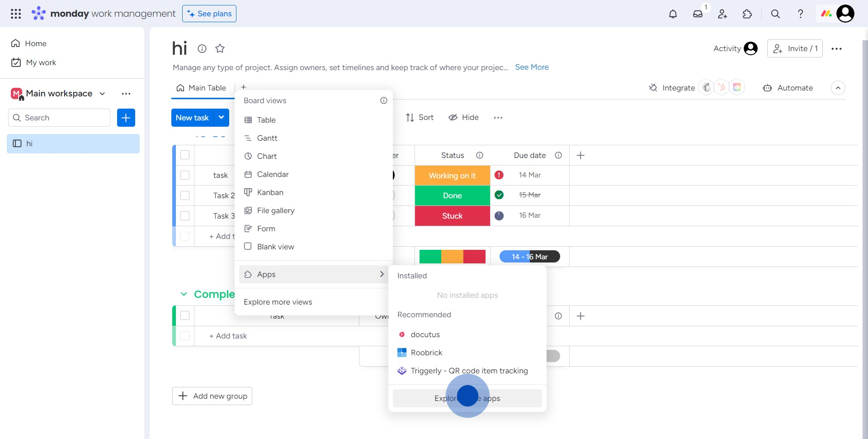This screenshot has height=439, width=868.
Task: Click the sidebar Search field
Action: click(x=59, y=118)
